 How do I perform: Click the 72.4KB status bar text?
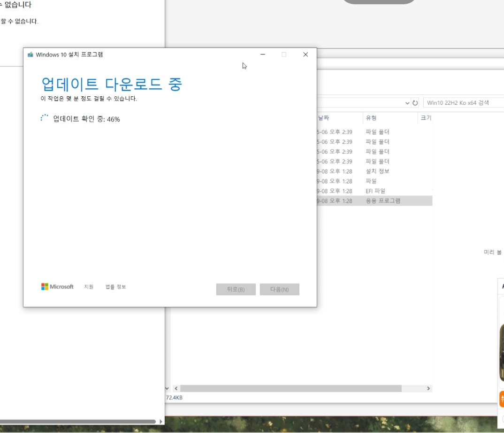pyautogui.click(x=174, y=398)
